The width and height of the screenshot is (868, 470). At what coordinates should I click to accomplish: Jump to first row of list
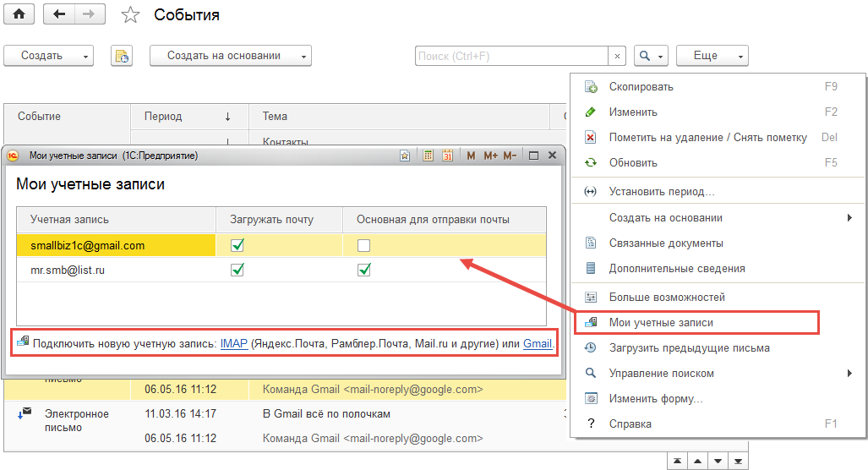pyautogui.click(x=678, y=462)
